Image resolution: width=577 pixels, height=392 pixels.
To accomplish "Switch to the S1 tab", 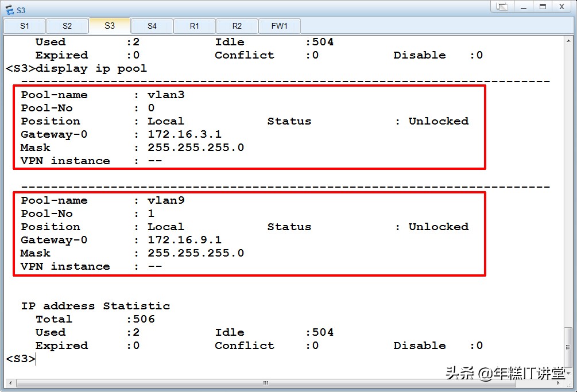I will pos(25,26).
